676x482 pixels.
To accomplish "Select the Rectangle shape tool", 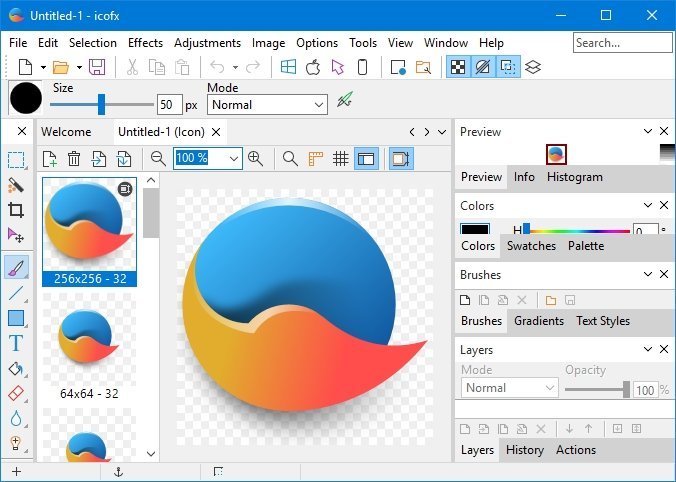I will [16, 319].
